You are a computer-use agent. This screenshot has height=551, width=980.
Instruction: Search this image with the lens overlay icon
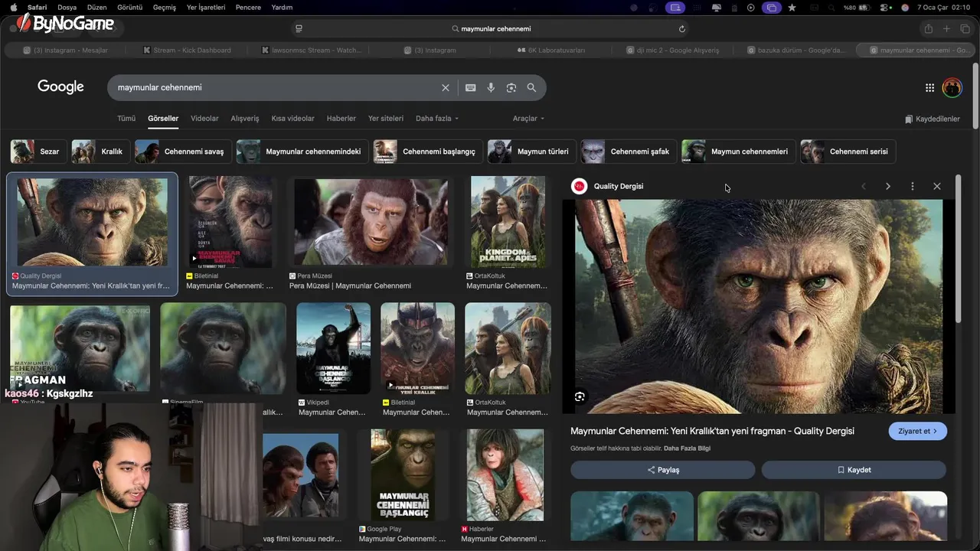pyautogui.click(x=580, y=396)
